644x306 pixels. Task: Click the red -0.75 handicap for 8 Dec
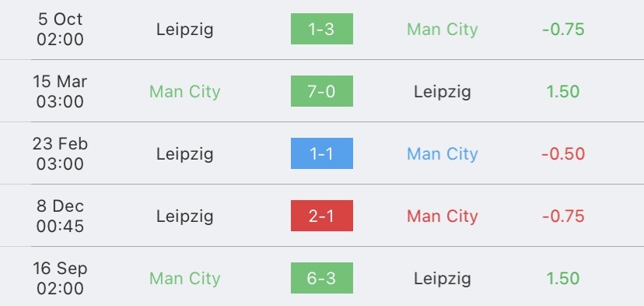pyautogui.click(x=563, y=216)
